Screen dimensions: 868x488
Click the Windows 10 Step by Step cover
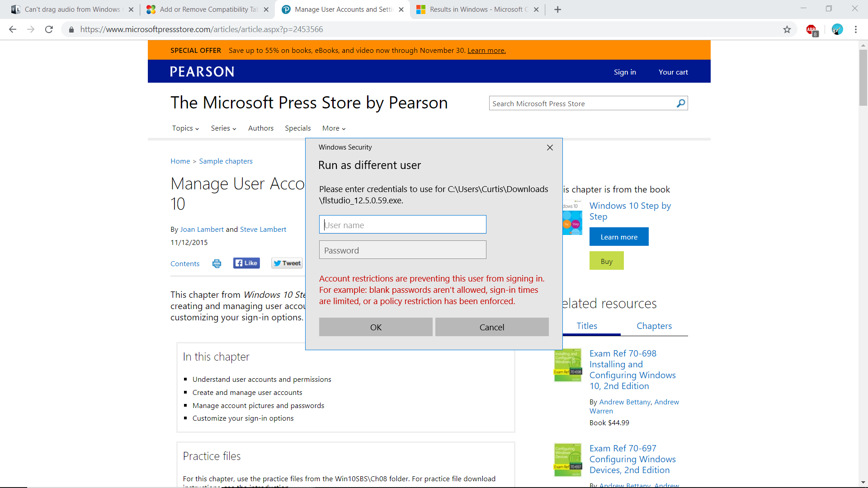click(572, 218)
